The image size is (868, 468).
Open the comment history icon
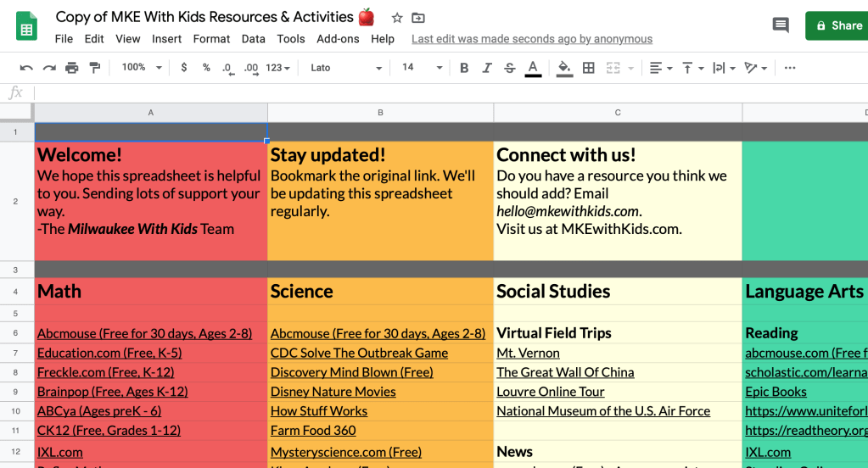point(781,25)
